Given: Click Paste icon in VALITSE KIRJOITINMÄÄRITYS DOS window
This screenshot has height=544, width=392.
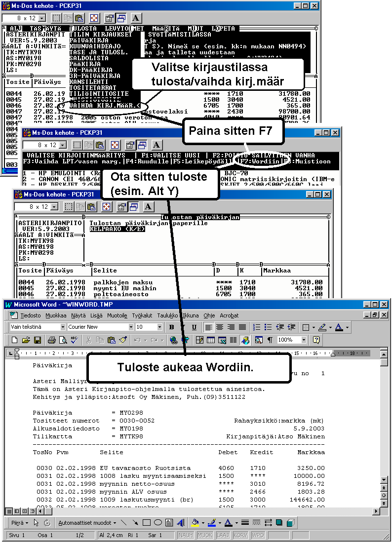Looking at the screenshot, I should click(100, 145).
